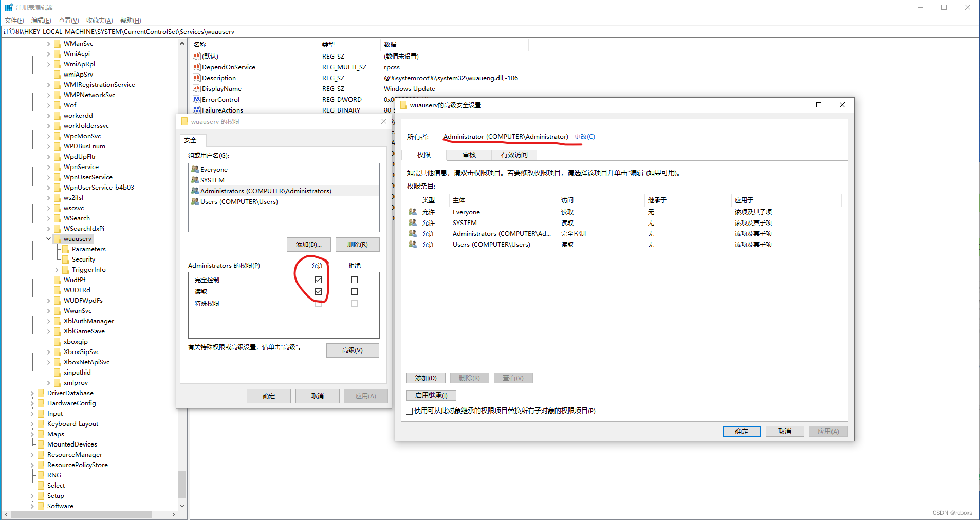Viewport: 980px width, 520px height.
Task: Open the 查看(V) menu
Action: click(68, 21)
